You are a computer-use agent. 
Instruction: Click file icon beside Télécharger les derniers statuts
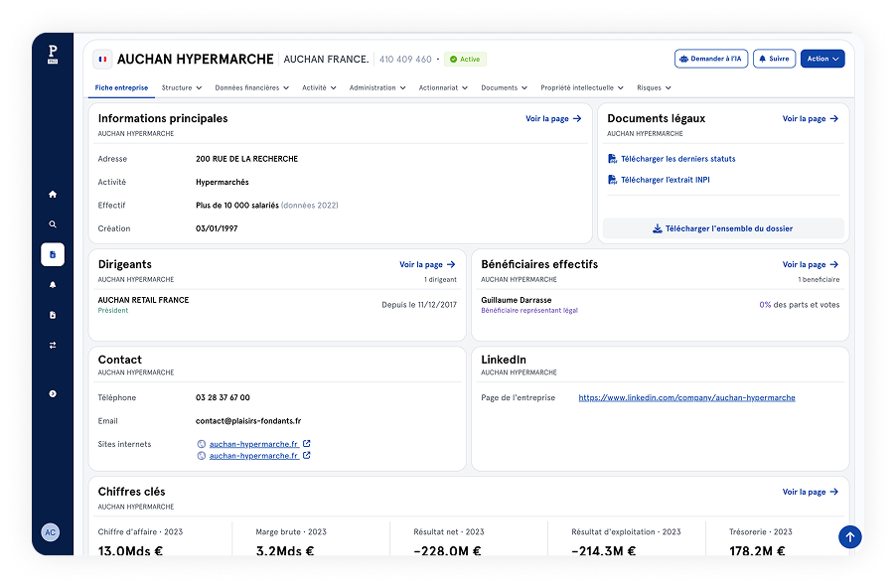612,159
